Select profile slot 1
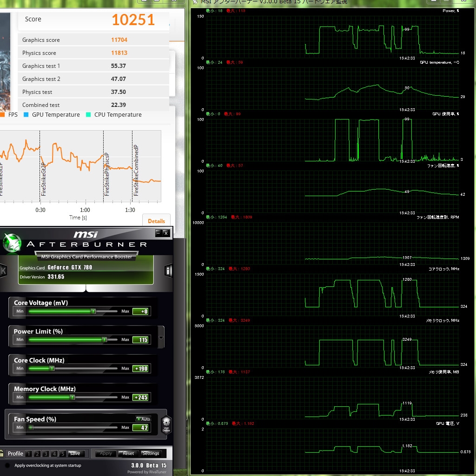The height and width of the screenshot is (476, 476). click(x=28, y=454)
